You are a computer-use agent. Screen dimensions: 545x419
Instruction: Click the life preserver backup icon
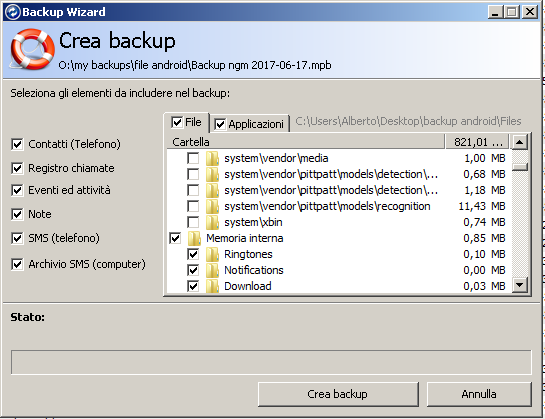click(32, 49)
